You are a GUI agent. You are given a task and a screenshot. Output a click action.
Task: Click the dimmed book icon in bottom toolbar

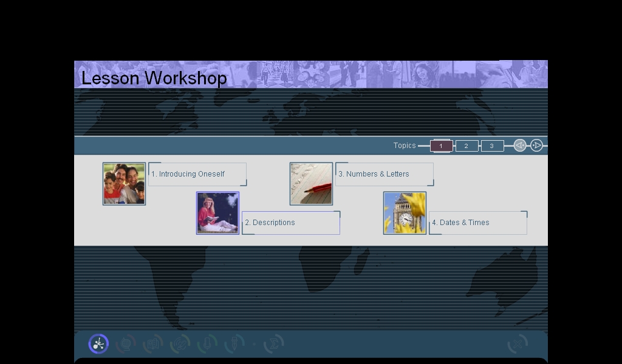click(x=153, y=344)
